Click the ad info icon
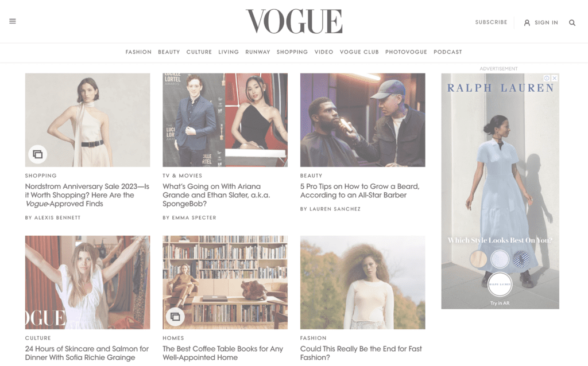 [547, 78]
